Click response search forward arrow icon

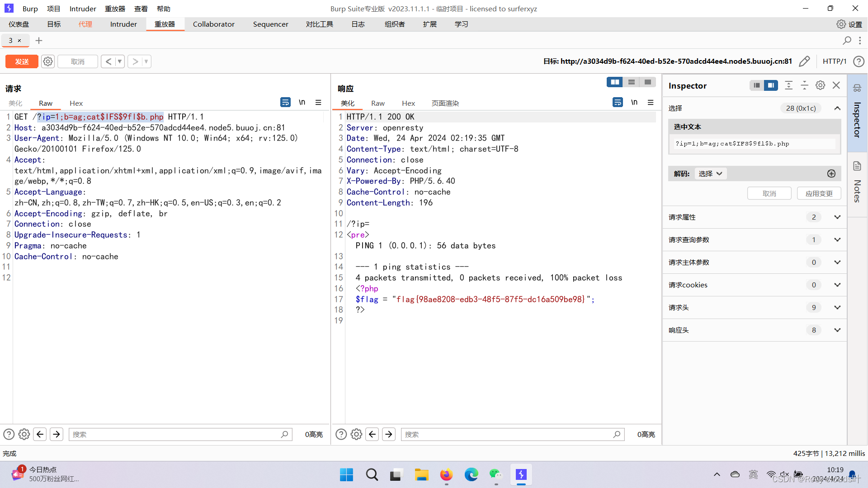click(389, 434)
